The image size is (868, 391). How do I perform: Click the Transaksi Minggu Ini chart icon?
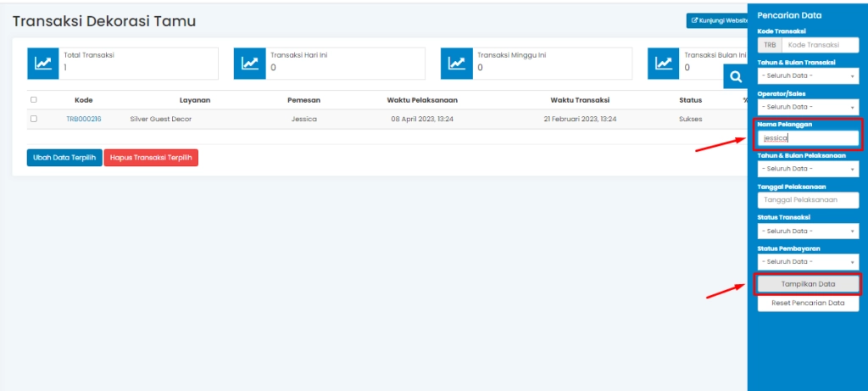pos(456,63)
